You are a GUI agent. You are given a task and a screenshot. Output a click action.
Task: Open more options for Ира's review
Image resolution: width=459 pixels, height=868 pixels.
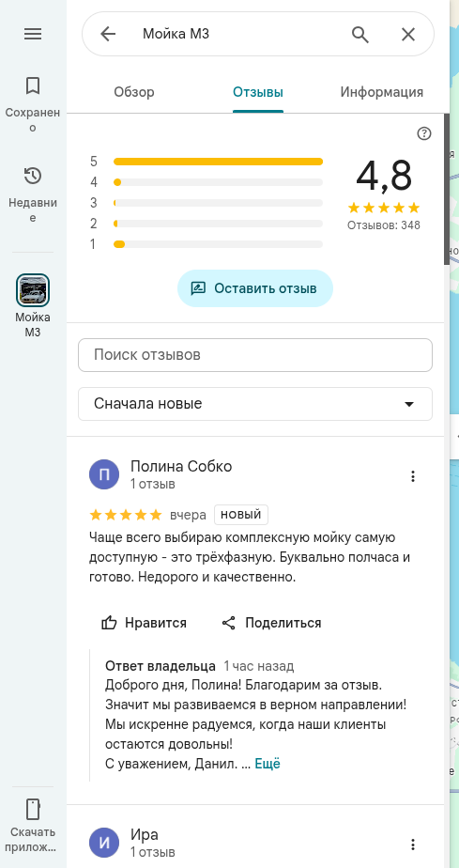pyautogui.click(x=413, y=845)
